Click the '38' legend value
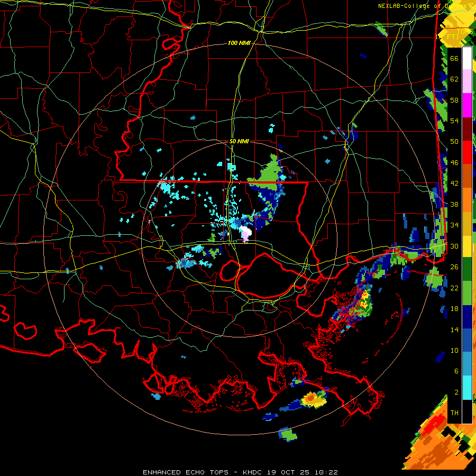Image resolution: width=476 pixels, height=476 pixels. (454, 204)
